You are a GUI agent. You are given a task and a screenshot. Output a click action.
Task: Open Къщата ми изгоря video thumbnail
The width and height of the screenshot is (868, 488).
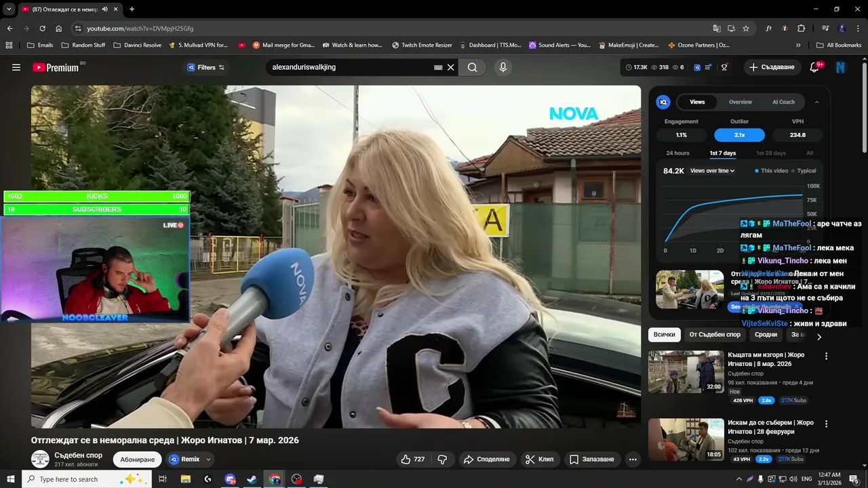[x=686, y=371]
